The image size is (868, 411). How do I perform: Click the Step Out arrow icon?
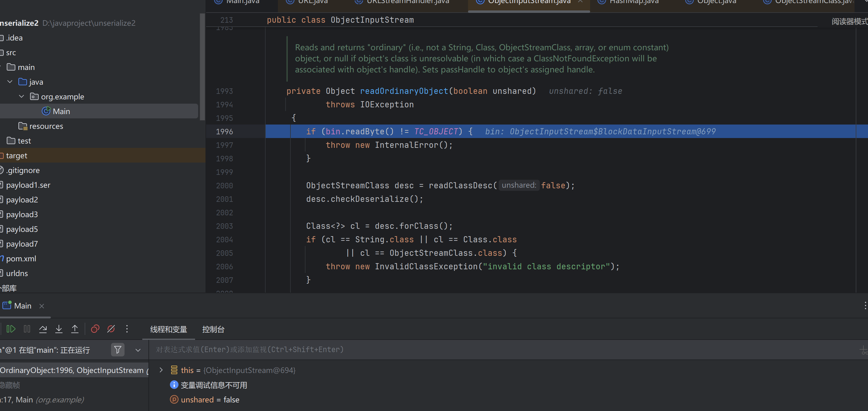(75, 329)
